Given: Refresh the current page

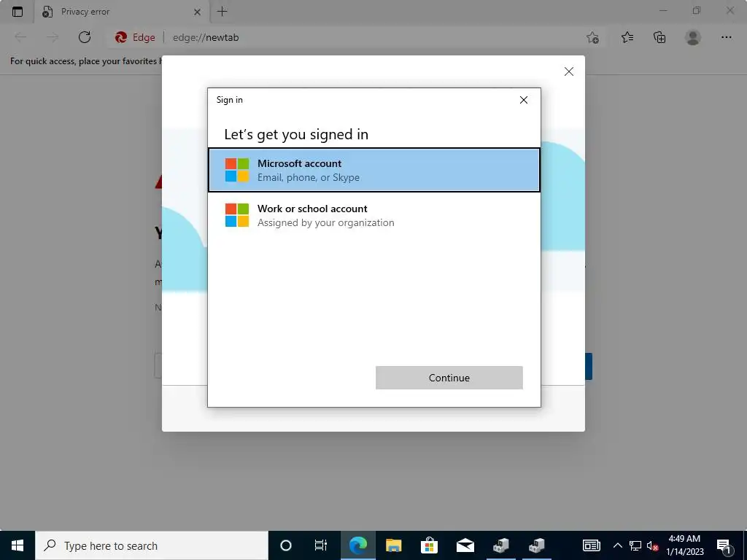Looking at the screenshot, I should 85,37.
